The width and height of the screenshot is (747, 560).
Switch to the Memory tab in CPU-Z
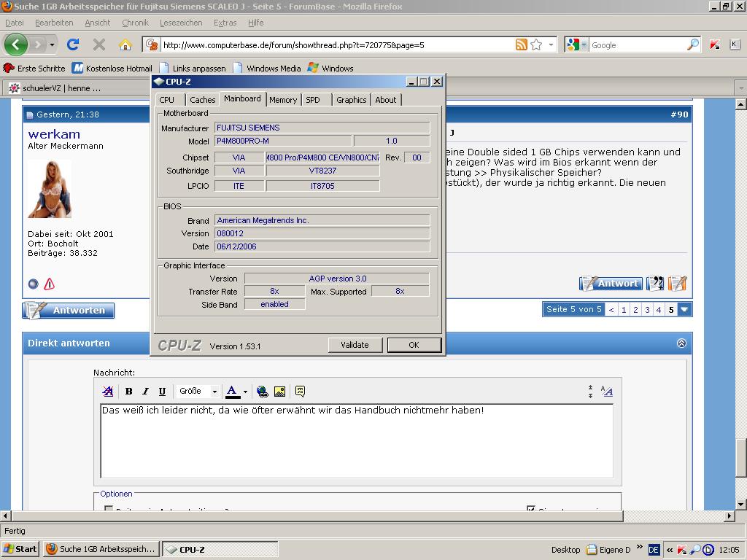pos(283,99)
